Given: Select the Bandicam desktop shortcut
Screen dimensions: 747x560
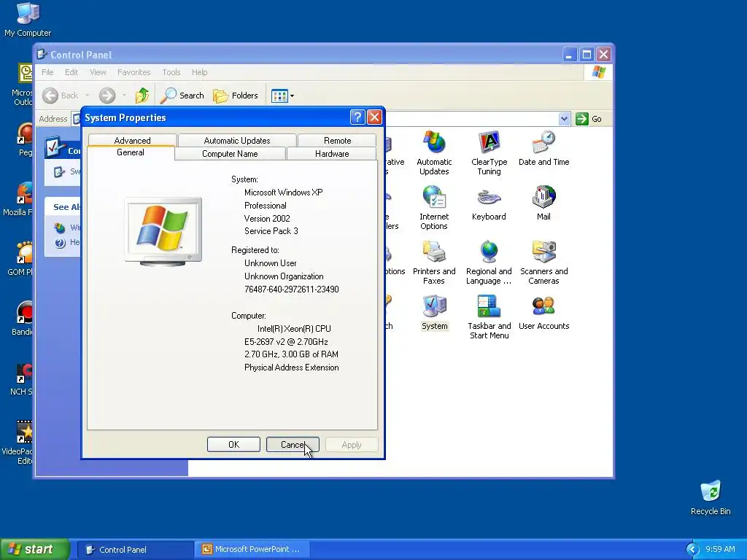Looking at the screenshot, I should coord(23,319).
